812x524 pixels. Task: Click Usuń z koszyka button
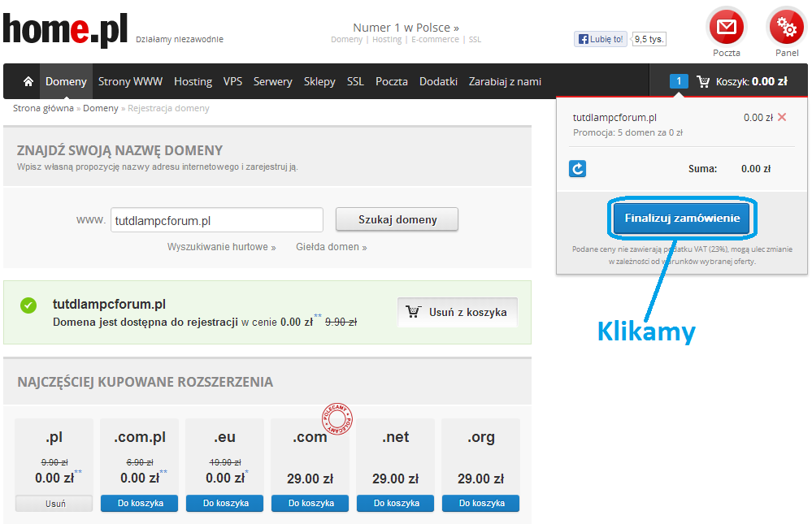(458, 312)
